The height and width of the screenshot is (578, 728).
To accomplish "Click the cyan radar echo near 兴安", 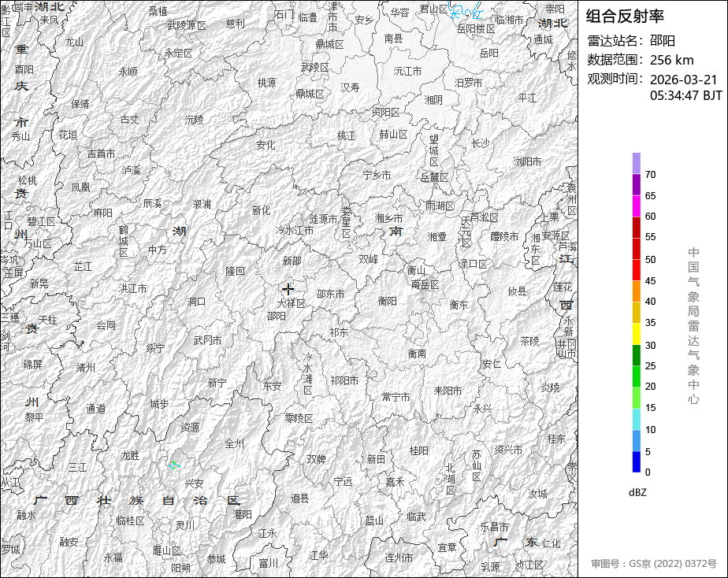I will coord(175,465).
